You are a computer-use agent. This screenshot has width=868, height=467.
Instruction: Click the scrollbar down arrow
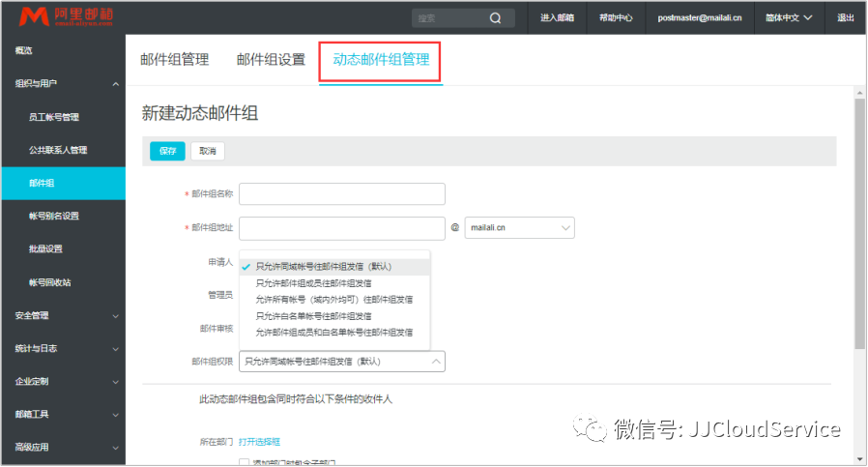[859, 460]
